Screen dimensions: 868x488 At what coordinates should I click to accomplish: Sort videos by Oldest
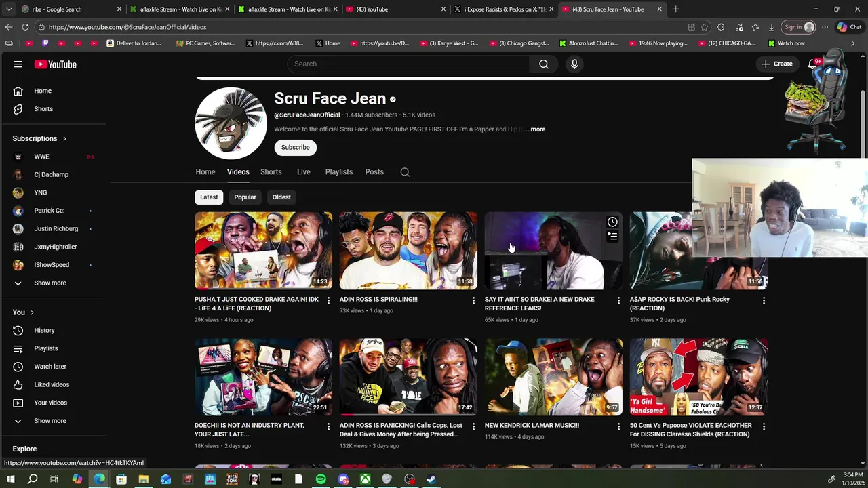coord(281,197)
